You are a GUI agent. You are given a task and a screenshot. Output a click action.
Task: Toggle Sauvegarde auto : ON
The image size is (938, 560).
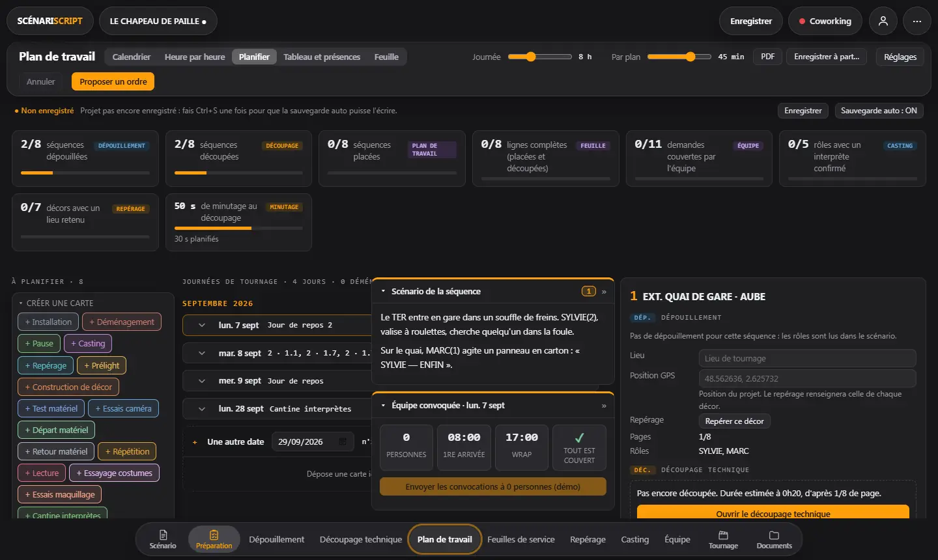(879, 111)
